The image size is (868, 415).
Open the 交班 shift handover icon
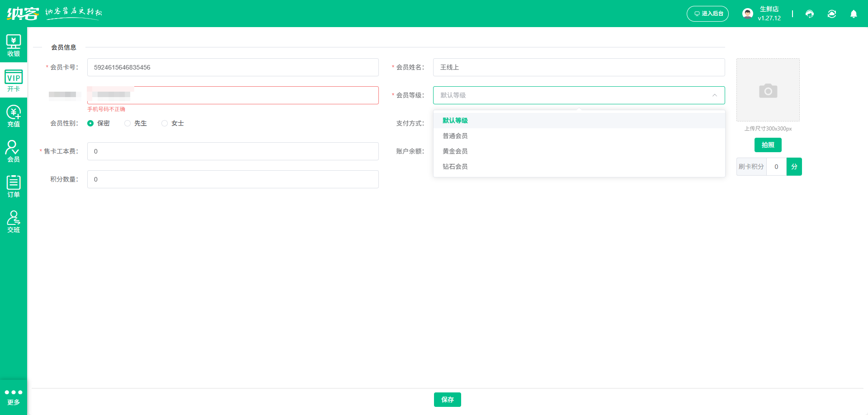(14, 222)
